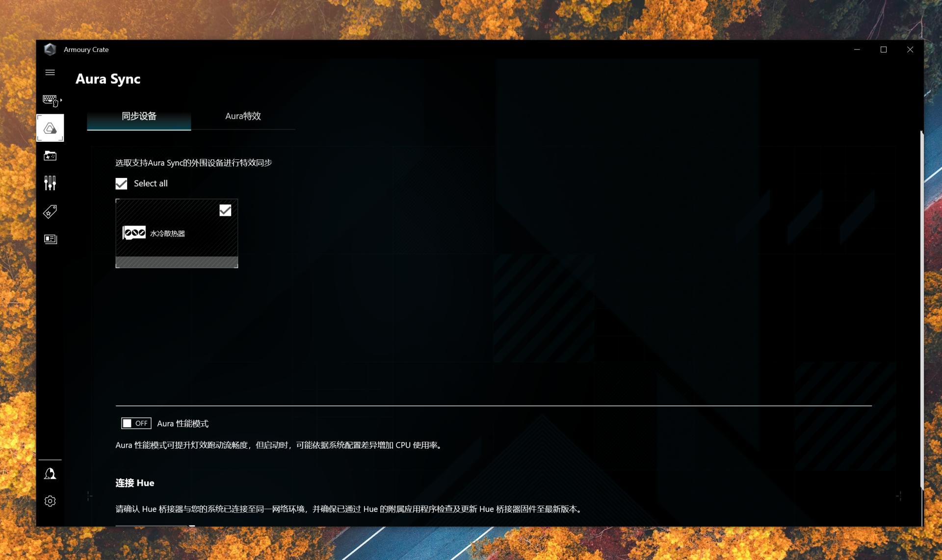The height and width of the screenshot is (560, 942).
Task: Switch to the 同步设备 tab
Action: (139, 116)
